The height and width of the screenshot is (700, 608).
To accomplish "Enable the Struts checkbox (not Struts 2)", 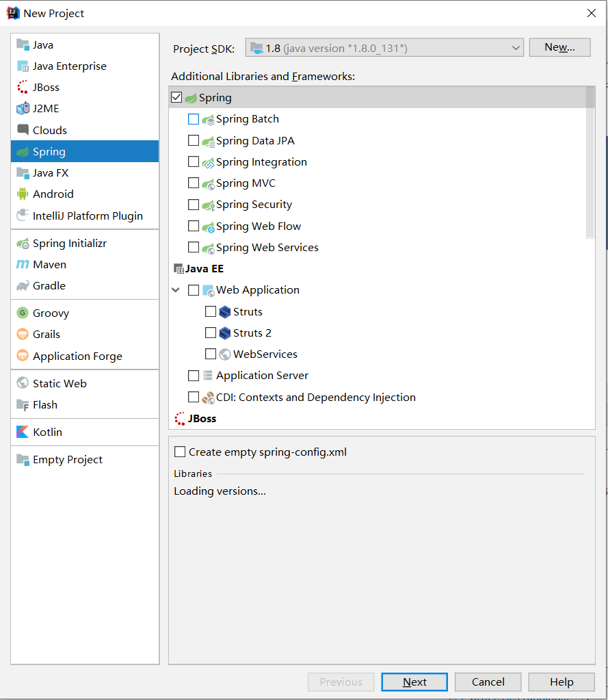I will (211, 311).
